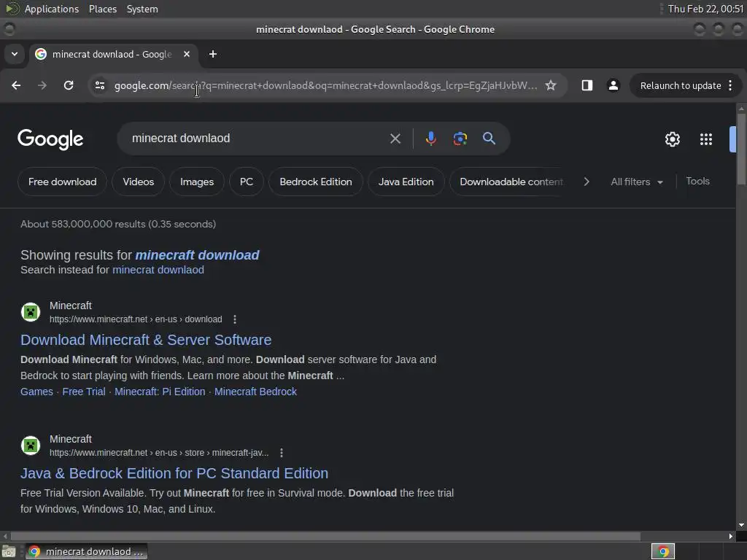Open the Places menu
747x560 pixels.
pyautogui.click(x=102, y=9)
